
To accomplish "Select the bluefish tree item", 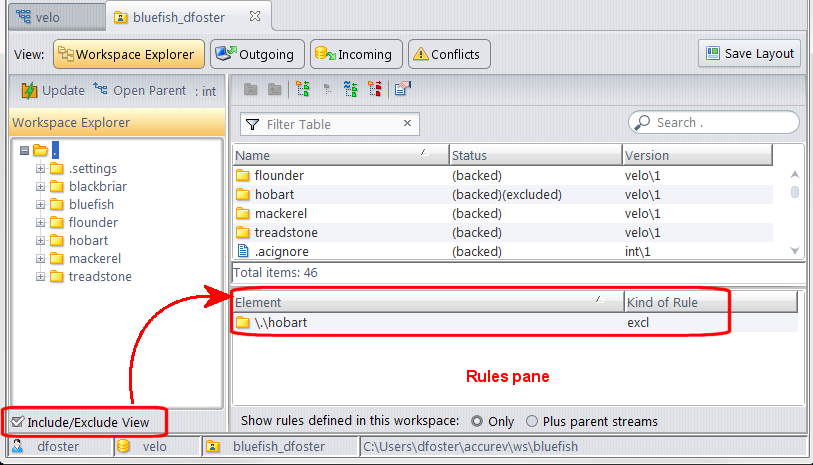I will click(91, 204).
